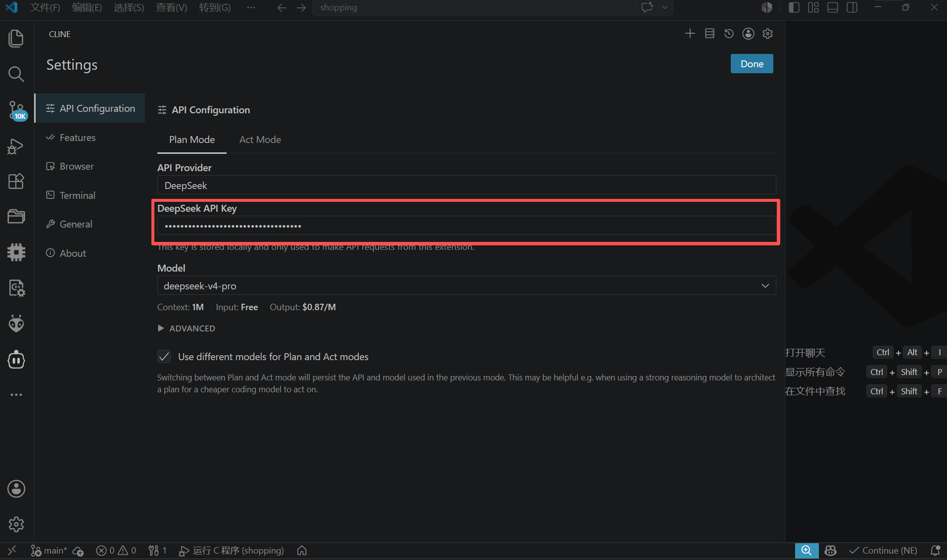Expand the ADVANCED section
Viewport: 947px width, 560px height.
187,328
